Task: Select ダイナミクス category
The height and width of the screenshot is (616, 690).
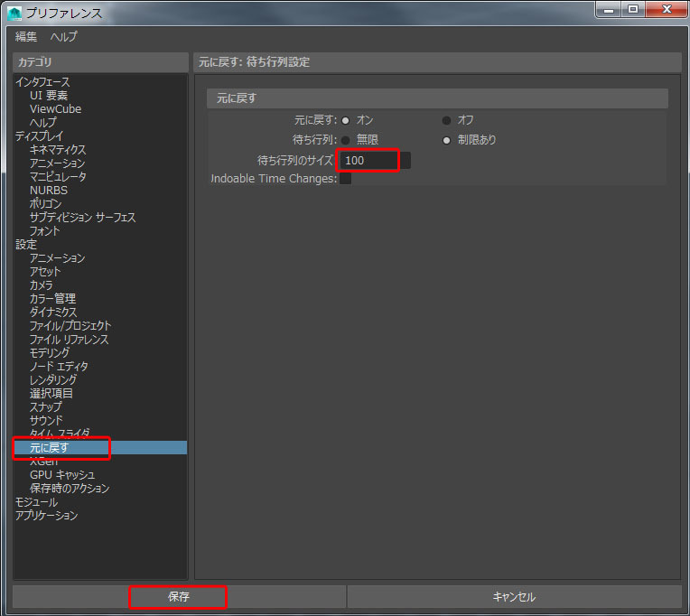Action: click(x=53, y=313)
